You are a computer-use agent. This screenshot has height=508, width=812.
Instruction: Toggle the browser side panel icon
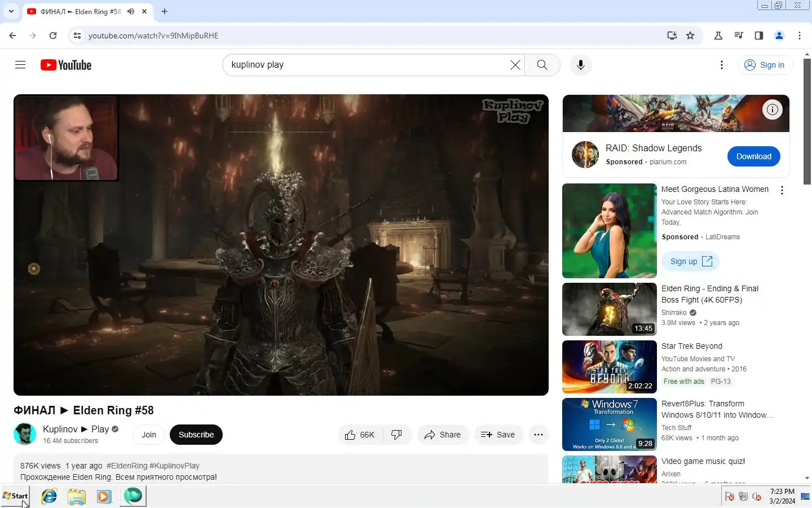click(759, 36)
